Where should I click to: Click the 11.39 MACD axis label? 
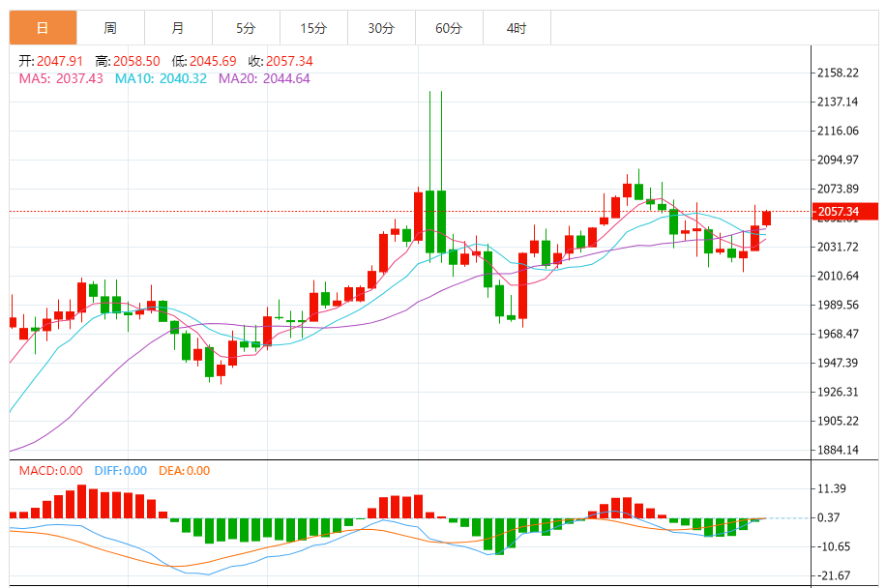point(832,488)
